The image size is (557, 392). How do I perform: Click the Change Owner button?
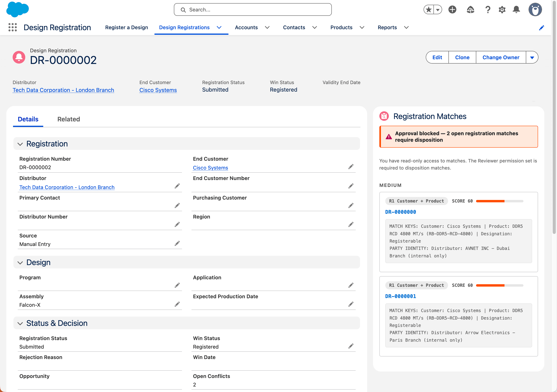coord(501,57)
